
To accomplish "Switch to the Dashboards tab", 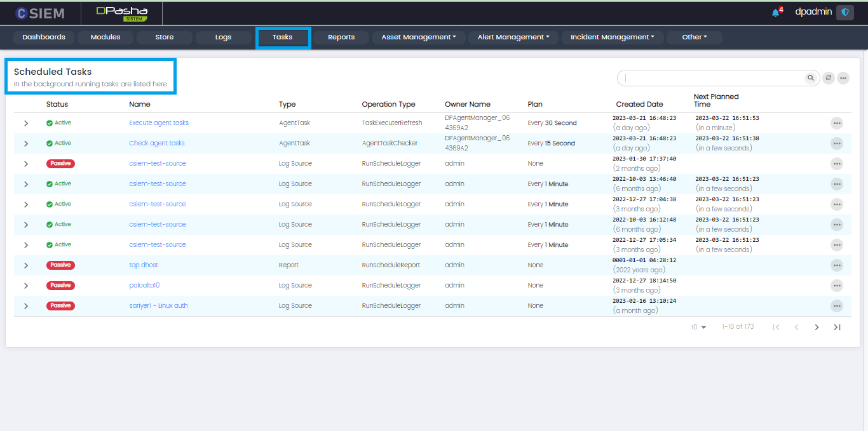I will pos(44,37).
